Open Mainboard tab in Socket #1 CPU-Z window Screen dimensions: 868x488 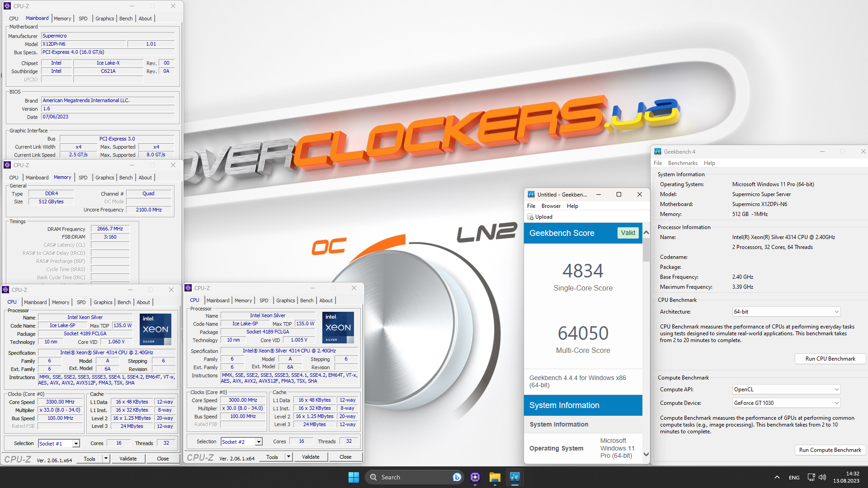point(35,302)
